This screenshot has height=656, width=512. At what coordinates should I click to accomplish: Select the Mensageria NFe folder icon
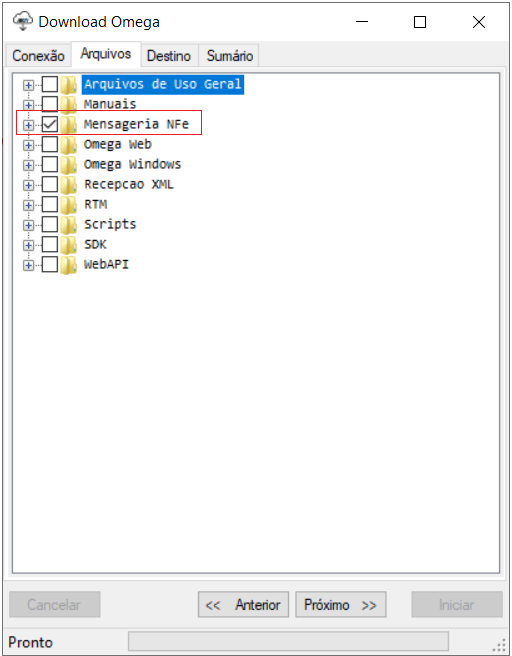68,124
